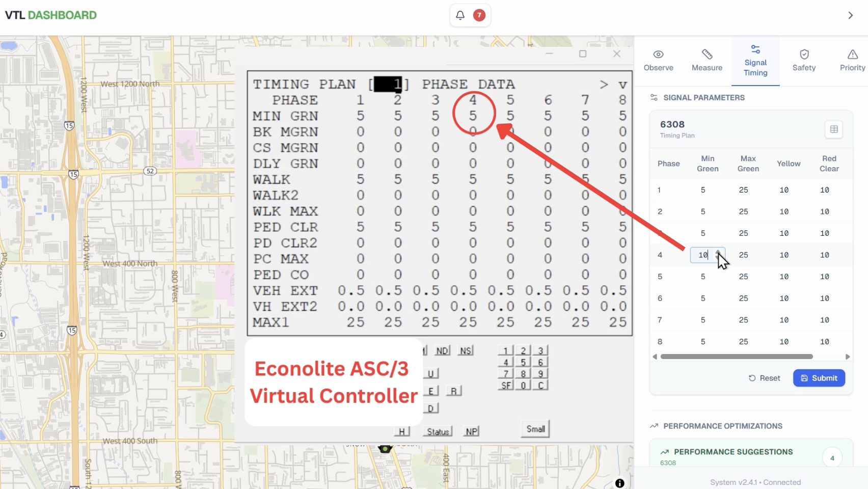Open the Safety tab
The height and width of the screenshot is (489, 868).
pos(804,61)
